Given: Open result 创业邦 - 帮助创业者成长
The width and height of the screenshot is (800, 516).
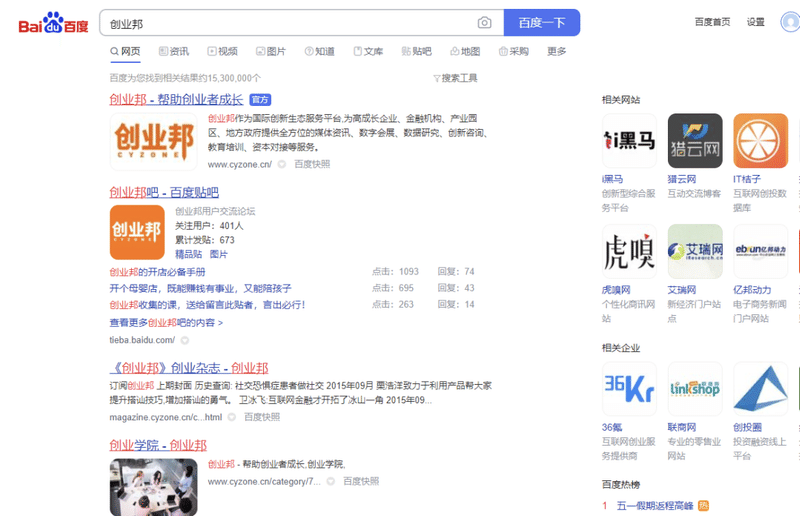Looking at the screenshot, I should coord(176,100).
